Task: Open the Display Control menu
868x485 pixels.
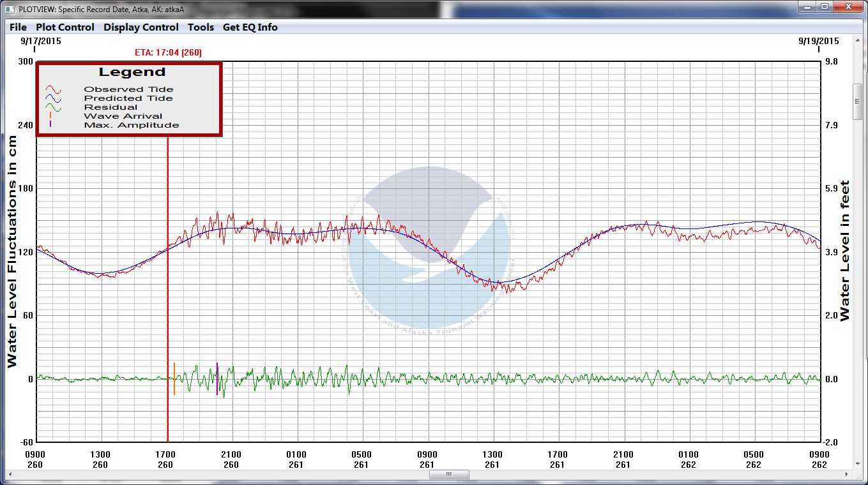Action: pyautogui.click(x=141, y=27)
